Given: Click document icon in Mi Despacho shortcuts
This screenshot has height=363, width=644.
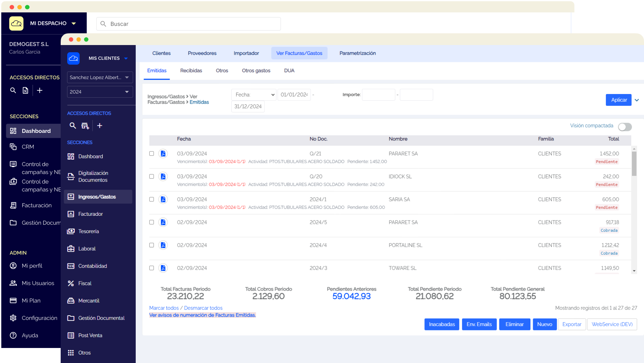Looking at the screenshot, I should 25,90.
